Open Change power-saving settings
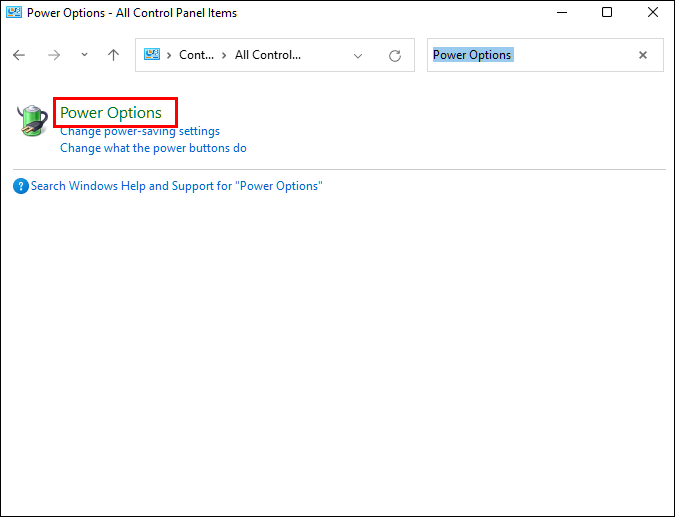This screenshot has height=517, width=675. point(140,131)
